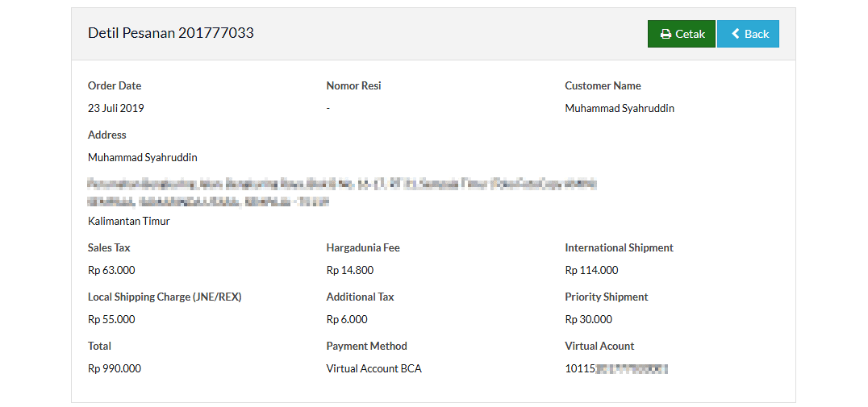Click the Kalimantan Timur address line
868x407 pixels.
coord(129,221)
